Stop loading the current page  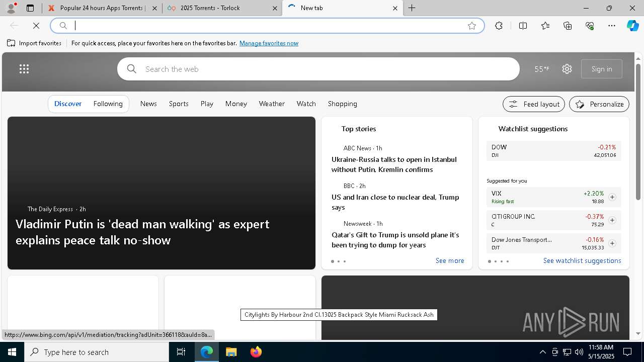pyautogui.click(x=36, y=26)
